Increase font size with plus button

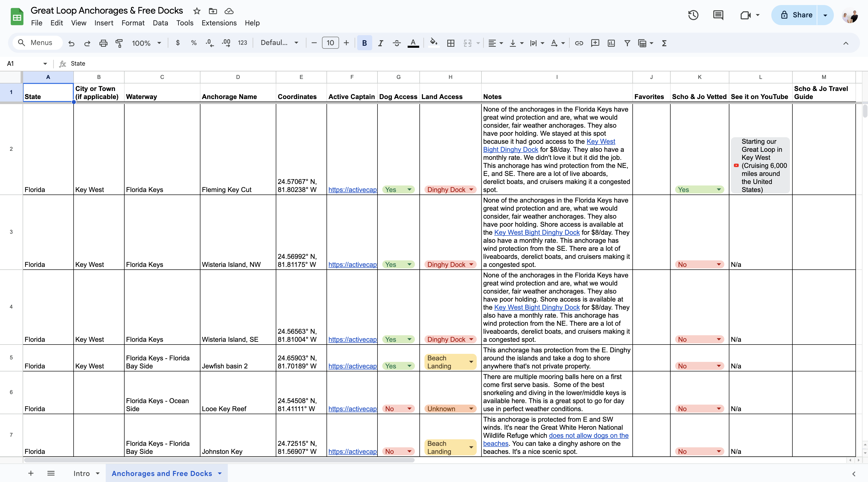pos(346,43)
